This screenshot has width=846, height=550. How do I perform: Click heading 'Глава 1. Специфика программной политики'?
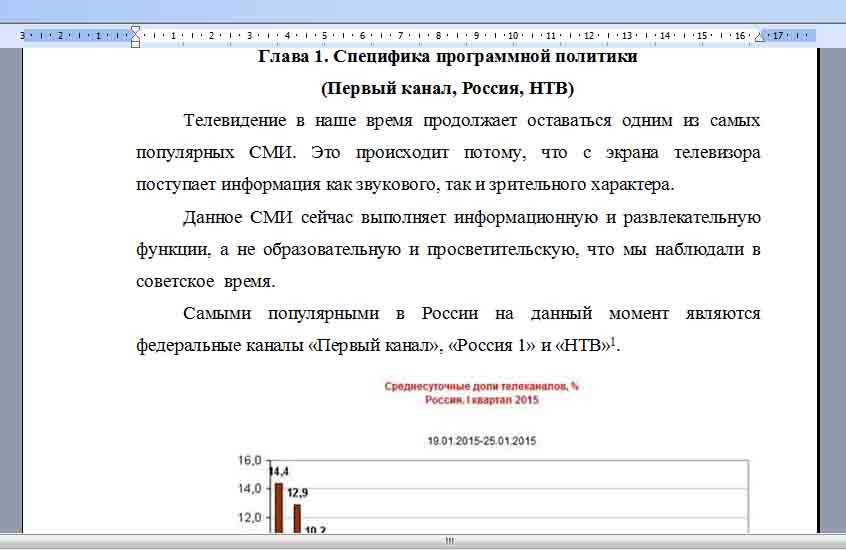click(x=447, y=56)
